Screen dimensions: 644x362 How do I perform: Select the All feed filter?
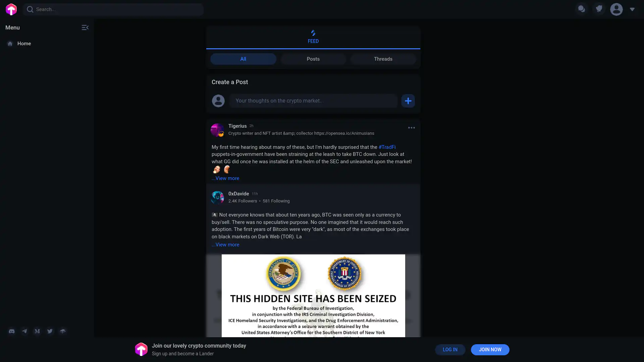[243, 59]
